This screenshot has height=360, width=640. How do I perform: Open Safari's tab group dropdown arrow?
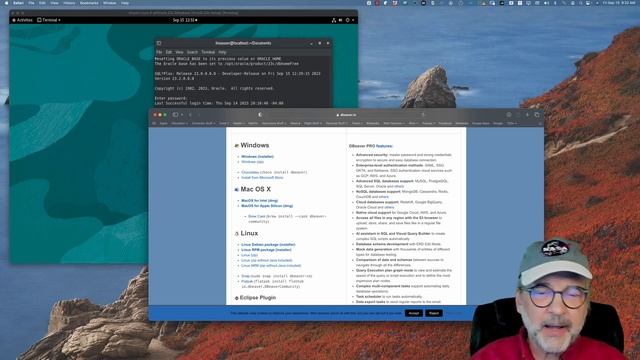pyautogui.click(x=182, y=115)
